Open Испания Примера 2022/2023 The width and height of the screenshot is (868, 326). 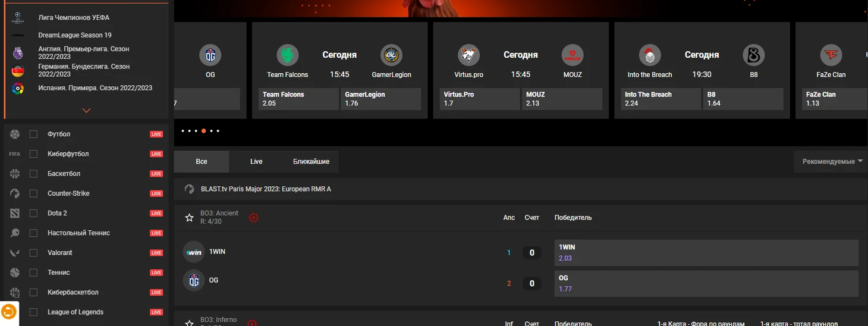pos(95,88)
